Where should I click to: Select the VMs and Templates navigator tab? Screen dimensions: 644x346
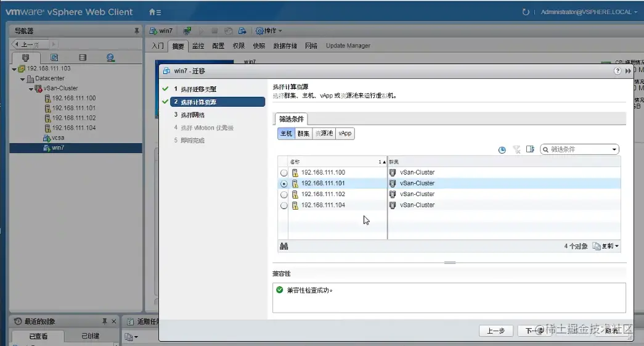click(x=54, y=57)
